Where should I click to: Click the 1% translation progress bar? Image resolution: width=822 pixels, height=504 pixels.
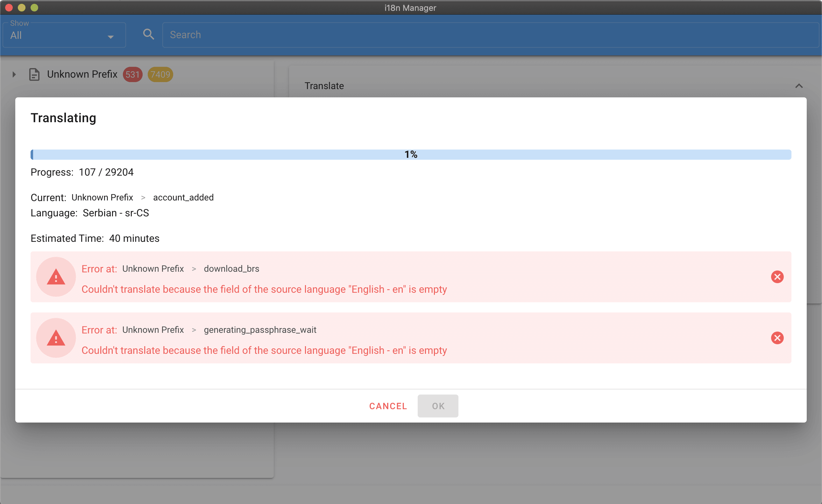pyautogui.click(x=411, y=154)
